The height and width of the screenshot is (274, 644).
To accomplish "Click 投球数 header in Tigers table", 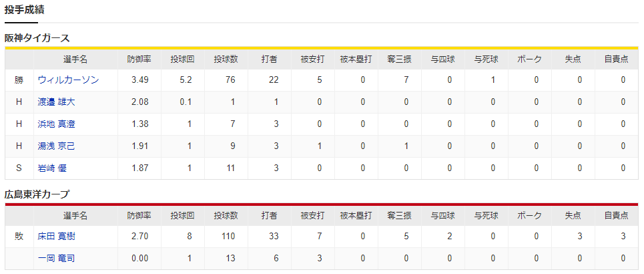I will tap(226, 59).
